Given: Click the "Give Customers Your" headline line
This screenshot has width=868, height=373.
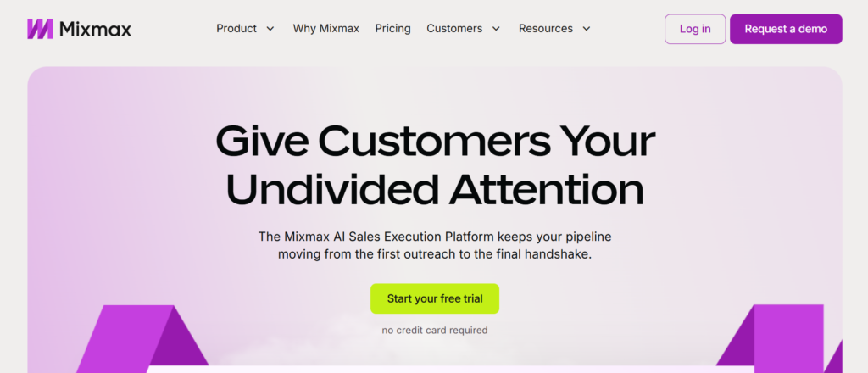Looking at the screenshot, I should [435, 140].
